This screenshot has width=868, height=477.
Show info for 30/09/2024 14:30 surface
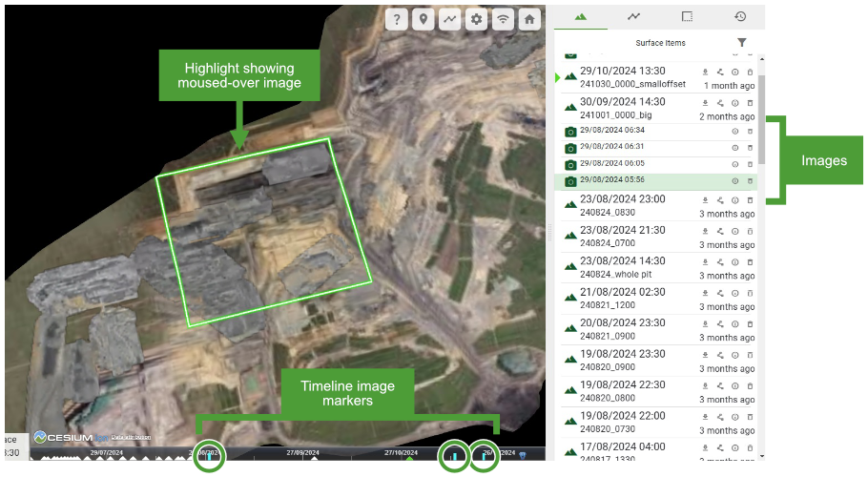(735, 103)
